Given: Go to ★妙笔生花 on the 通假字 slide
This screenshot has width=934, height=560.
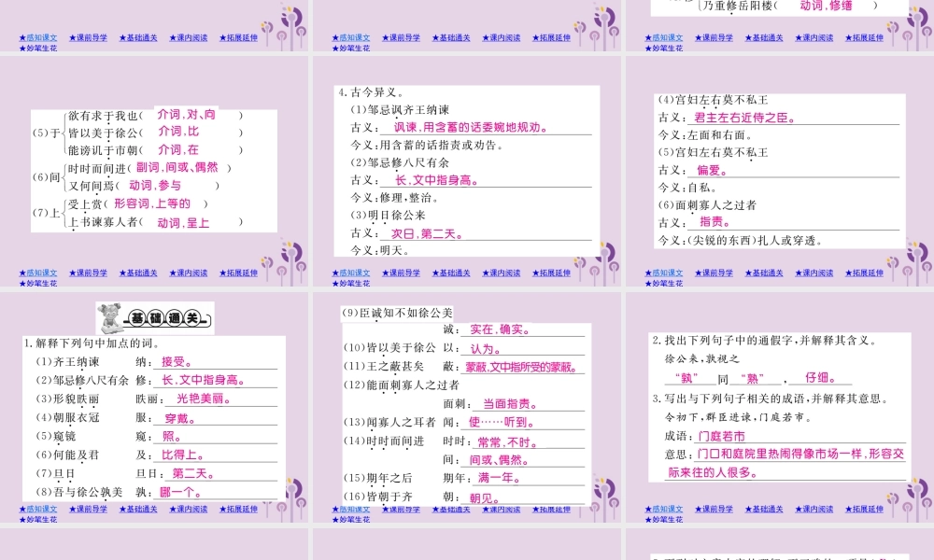Looking at the screenshot, I should [663, 520].
